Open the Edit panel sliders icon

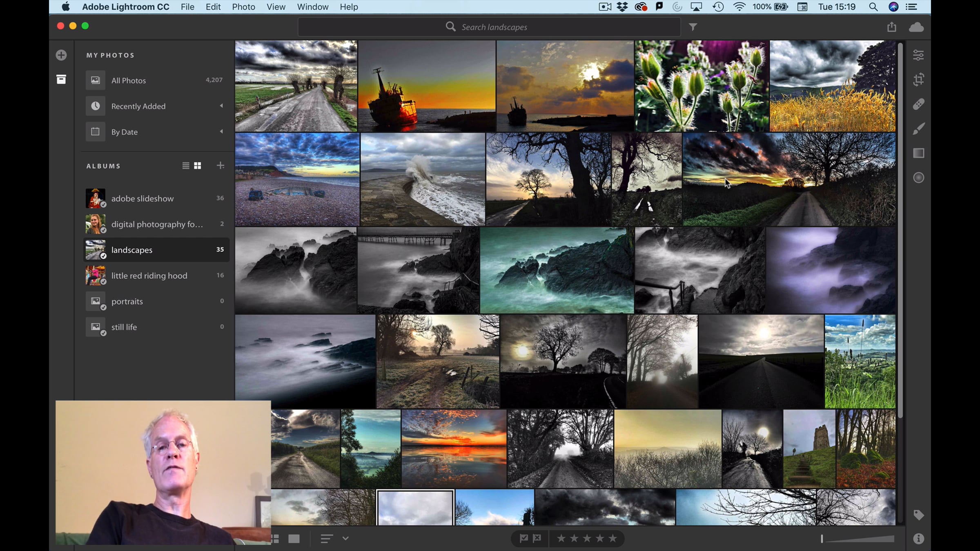[918, 55]
